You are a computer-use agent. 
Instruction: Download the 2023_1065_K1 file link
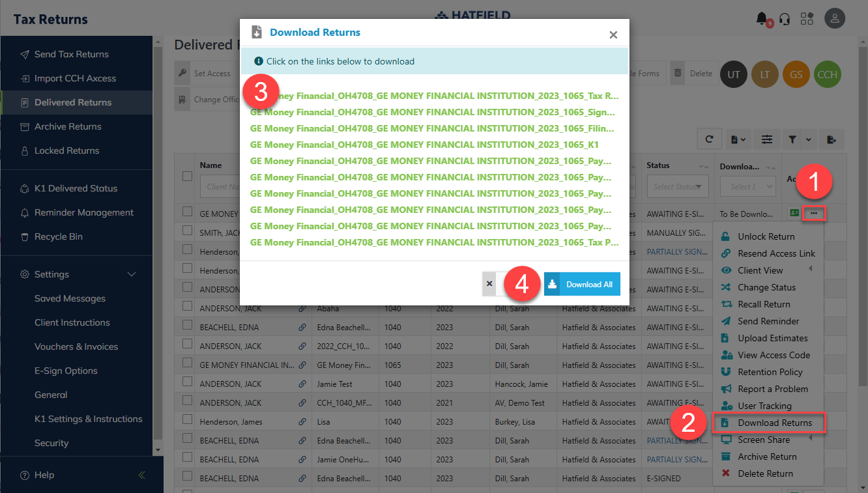[424, 145]
